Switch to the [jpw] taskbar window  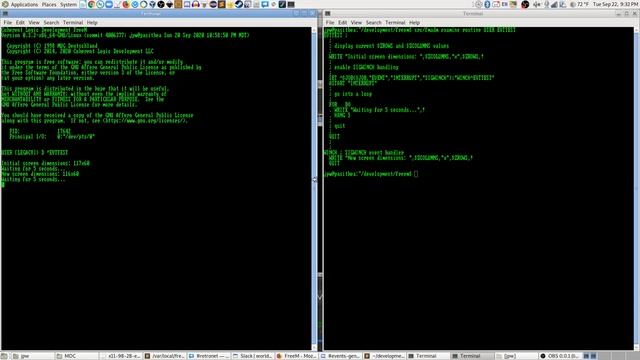(516, 356)
